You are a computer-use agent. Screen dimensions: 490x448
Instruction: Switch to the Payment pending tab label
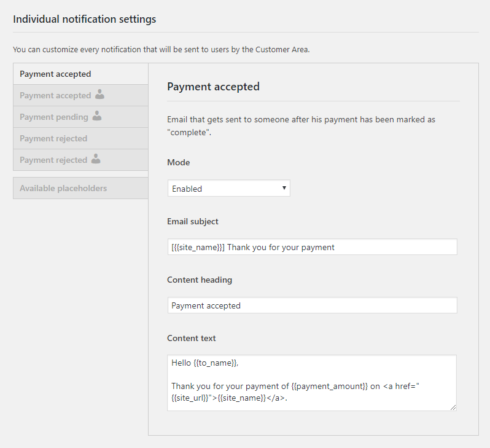point(54,117)
